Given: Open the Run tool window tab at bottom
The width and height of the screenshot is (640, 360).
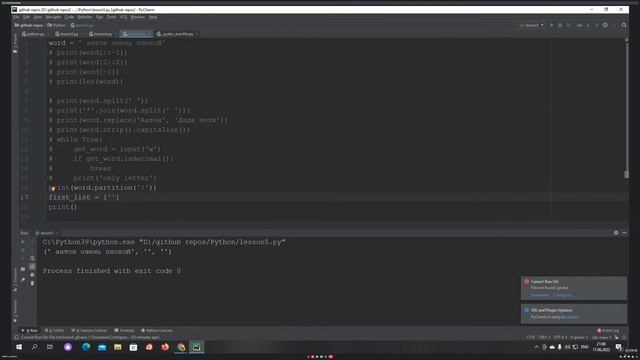Looking at the screenshot, I should (x=30, y=331).
